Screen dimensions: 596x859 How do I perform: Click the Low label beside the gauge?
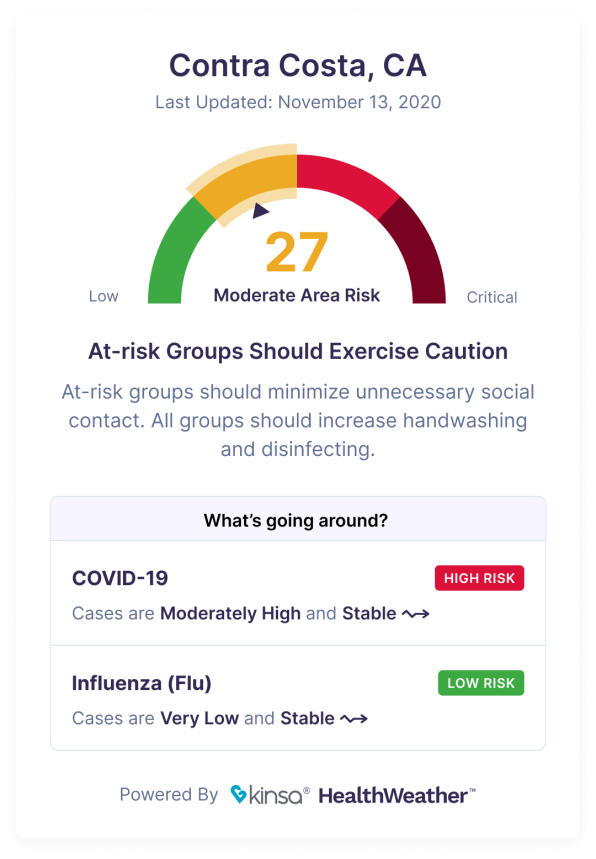click(104, 296)
